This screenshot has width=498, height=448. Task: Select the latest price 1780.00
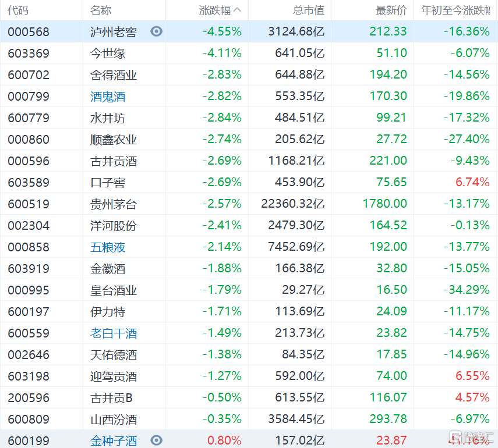click(x=385, y=204)
